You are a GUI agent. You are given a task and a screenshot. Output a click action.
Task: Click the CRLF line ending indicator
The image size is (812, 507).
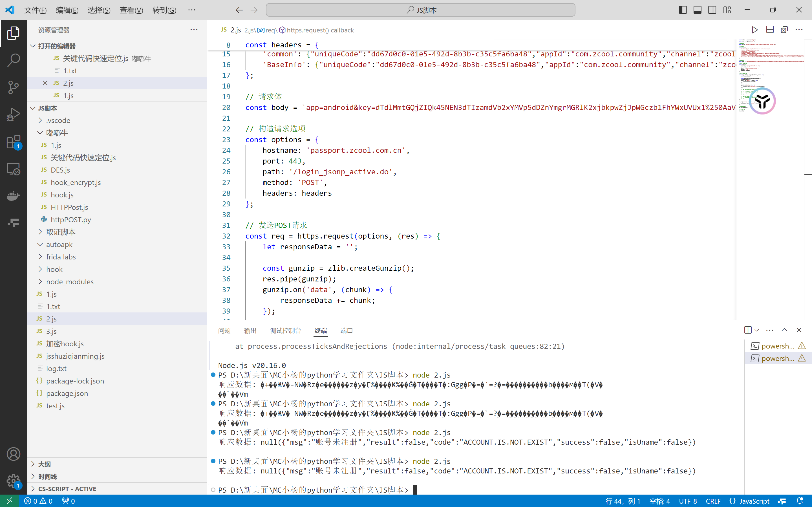(x=713, y=501)
